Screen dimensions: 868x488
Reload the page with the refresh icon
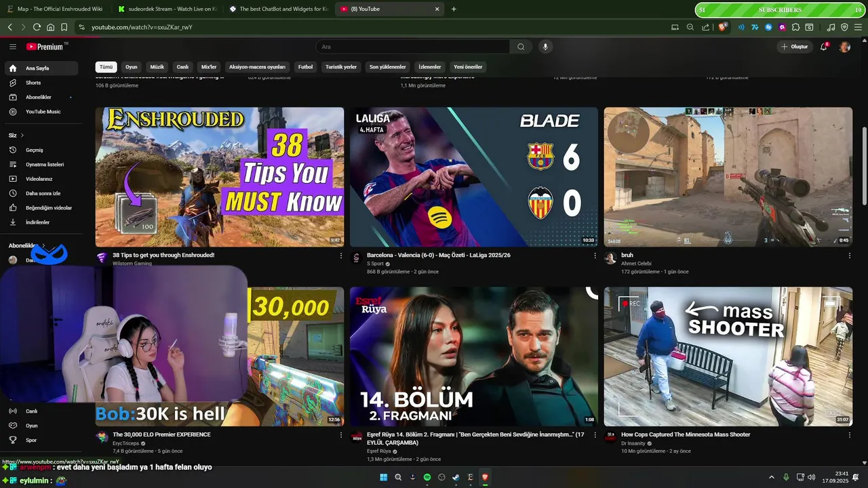37,27
